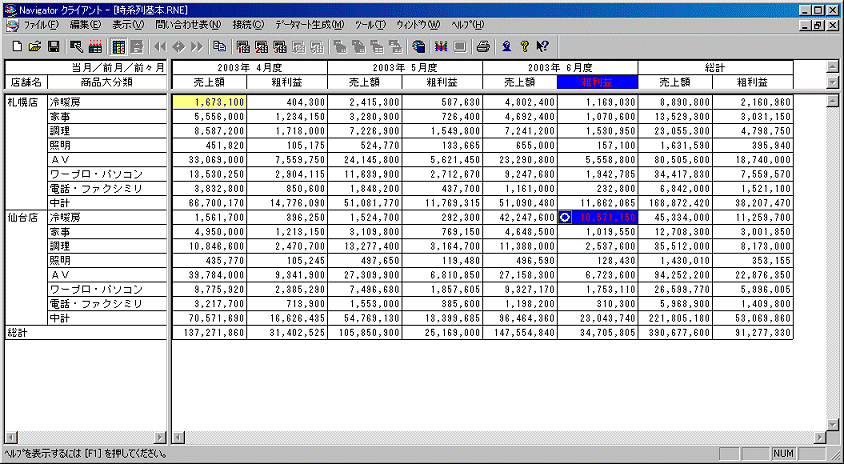Click the data grid vertical scrollbar up arrow
Image resolution: width=844 pixels, height=464 pixels.
coord(832,100)
